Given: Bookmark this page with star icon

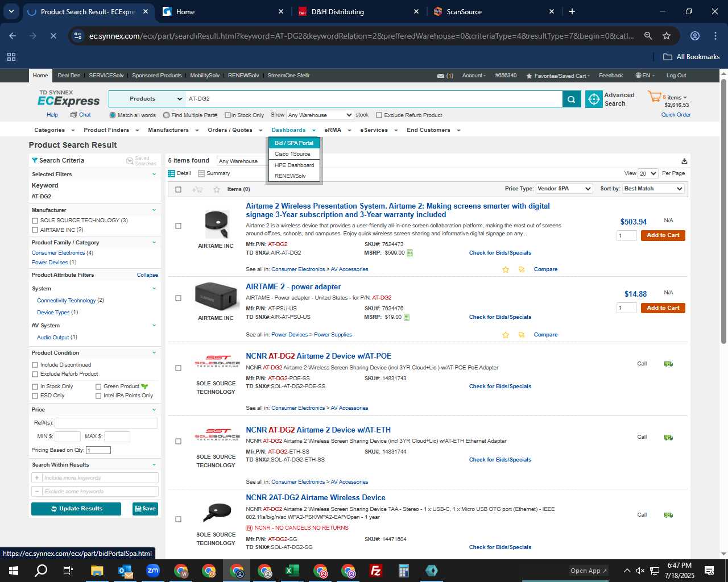Looking at the screenshot, I should point(667,36).
